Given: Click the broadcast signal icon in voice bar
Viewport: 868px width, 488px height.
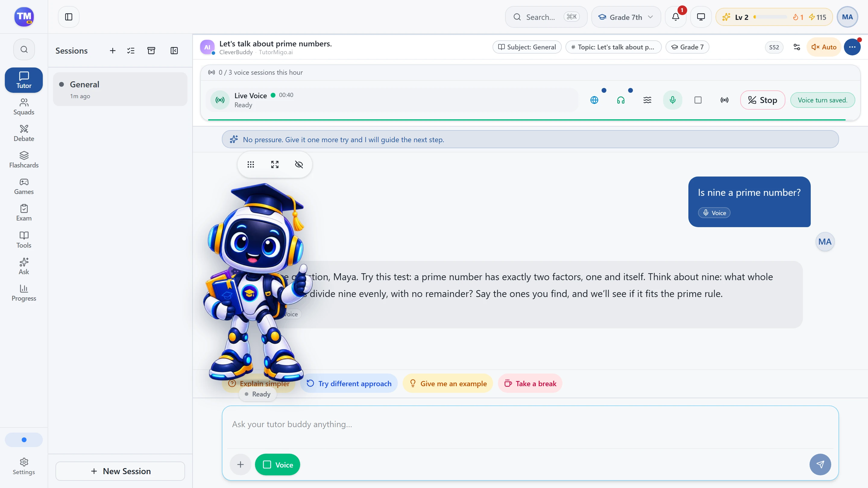Looking at the screenshot, I should pyautogui.click(x=725, y=100).
